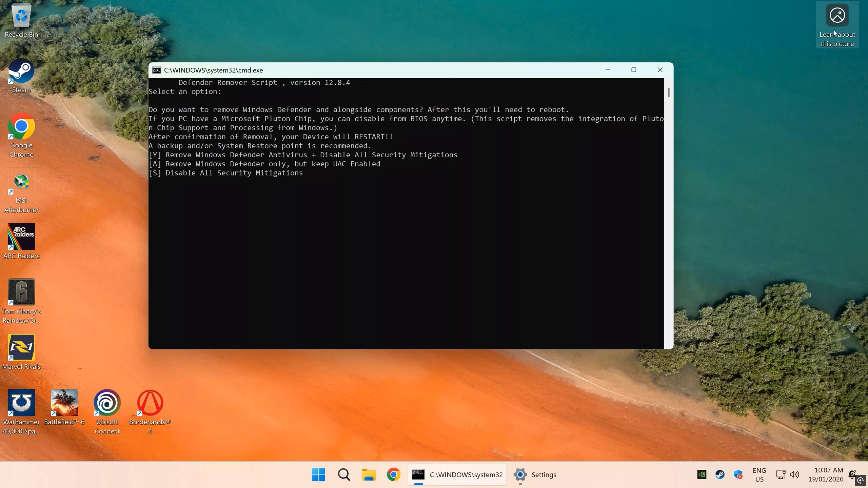This screenshot has height=488, width=868.
Task: Click the Settings taskbar button
Action: 535,474
